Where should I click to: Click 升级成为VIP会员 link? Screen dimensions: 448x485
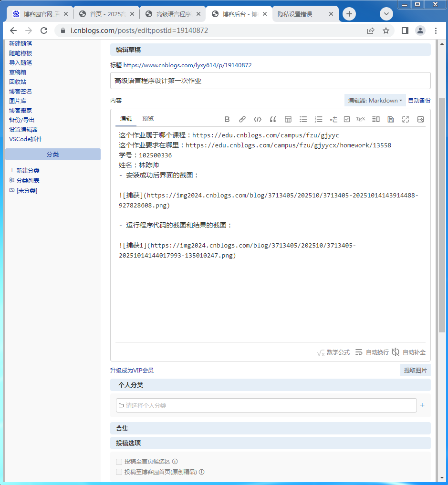[x=132, y=370]
